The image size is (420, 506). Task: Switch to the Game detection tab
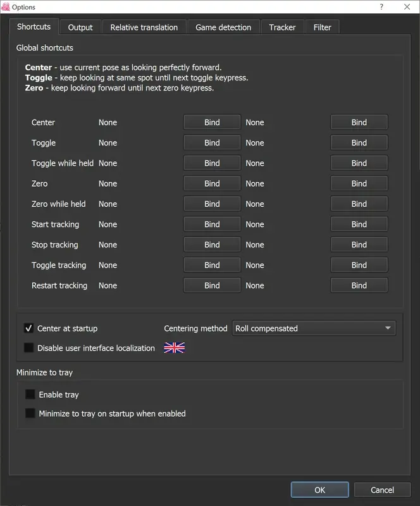click(x=225, y=27)
